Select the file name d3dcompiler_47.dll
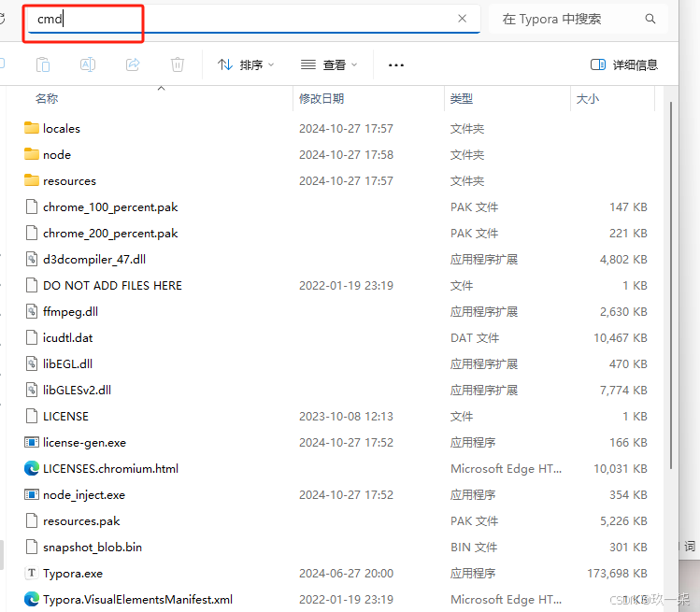The image size is (700, 612). point(94,260)
